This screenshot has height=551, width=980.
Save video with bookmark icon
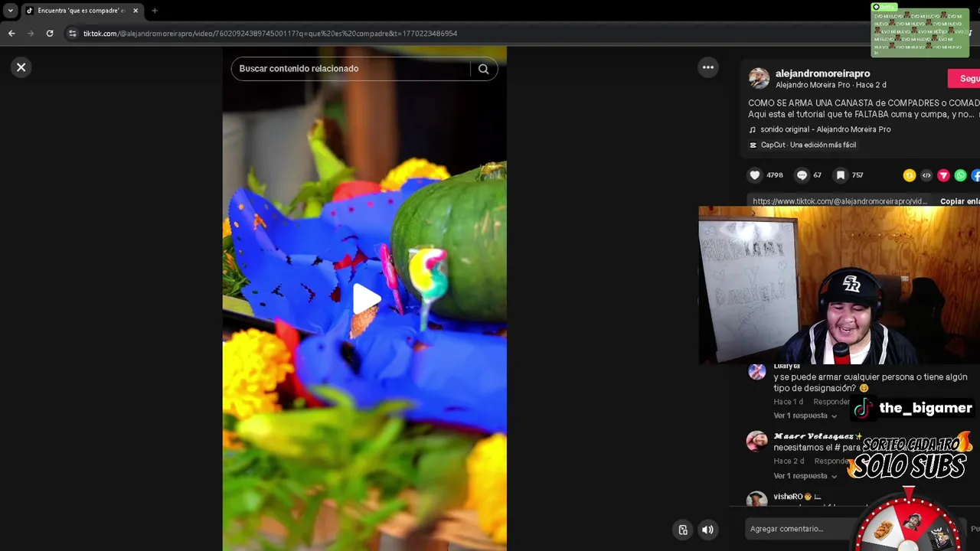coord(840,175)
